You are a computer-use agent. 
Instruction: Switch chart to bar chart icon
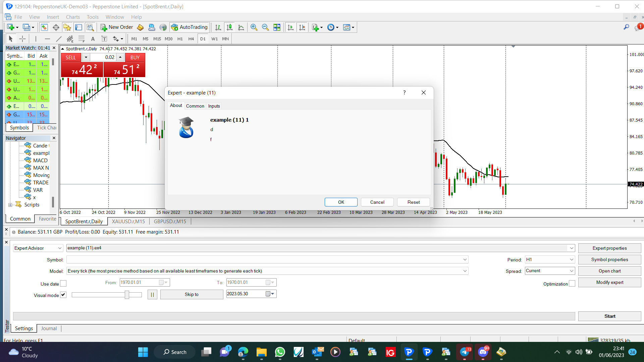[x=218, y=27]
